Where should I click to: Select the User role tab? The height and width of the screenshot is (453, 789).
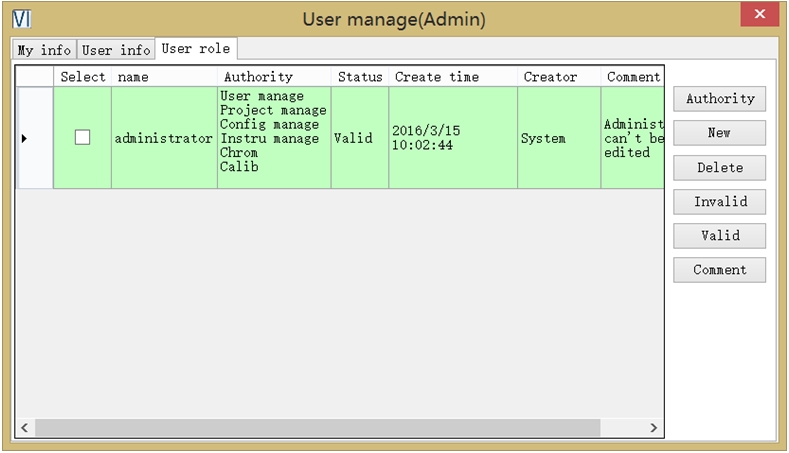click(x=196, y=49)
